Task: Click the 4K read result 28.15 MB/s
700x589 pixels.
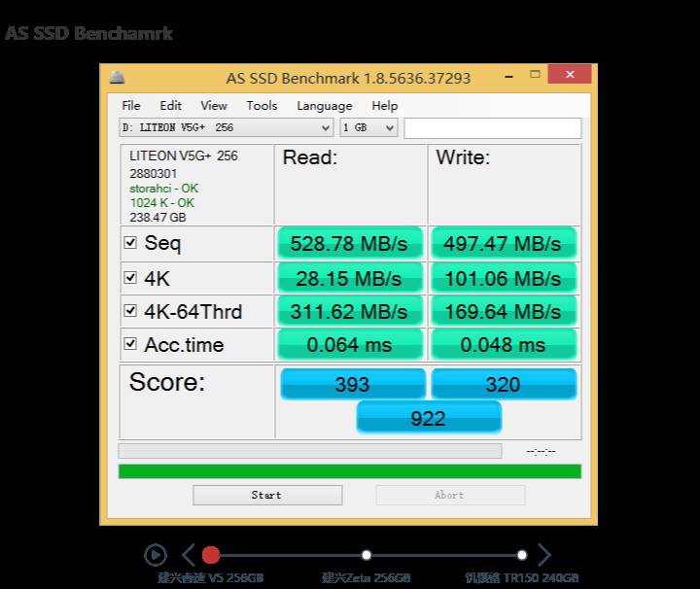Action: [x=350, y=278]
